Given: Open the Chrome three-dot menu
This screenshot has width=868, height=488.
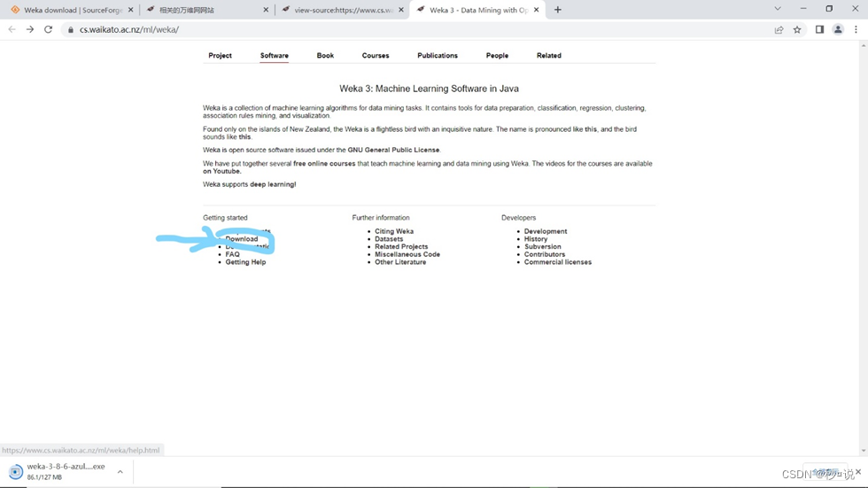Looking at the screenshot, I should point(856,30).
